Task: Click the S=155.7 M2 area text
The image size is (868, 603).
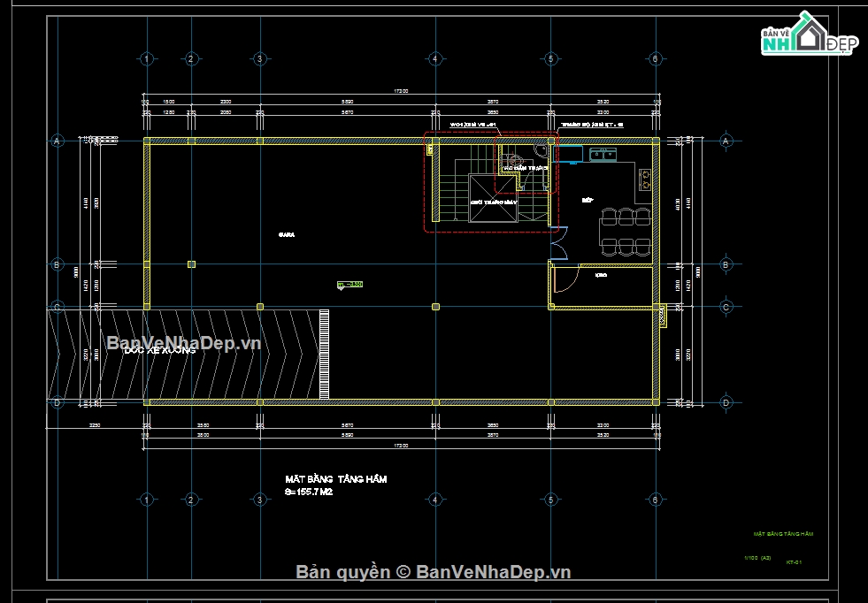Action: [309, 492]
